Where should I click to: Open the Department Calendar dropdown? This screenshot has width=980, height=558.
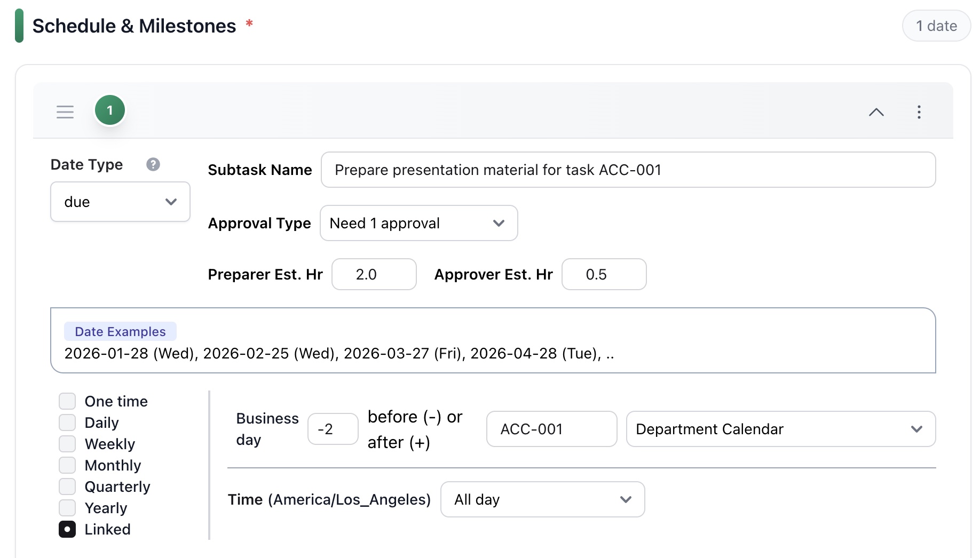[780, 429]
